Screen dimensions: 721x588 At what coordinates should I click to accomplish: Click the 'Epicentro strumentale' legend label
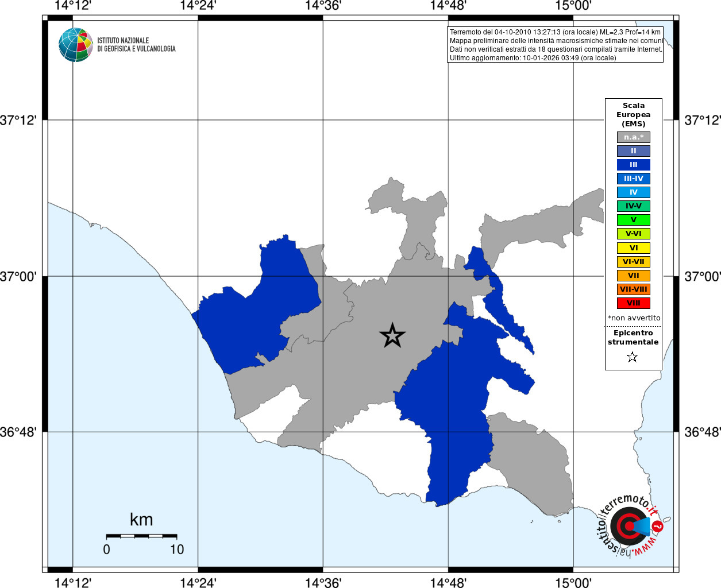point(633,338)
